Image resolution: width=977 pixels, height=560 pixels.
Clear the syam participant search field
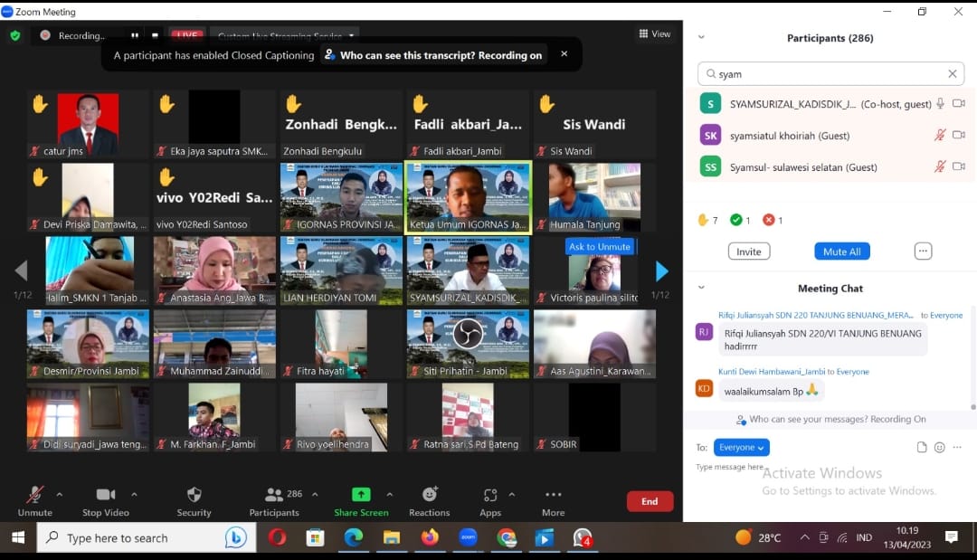[x=953, y=73]
